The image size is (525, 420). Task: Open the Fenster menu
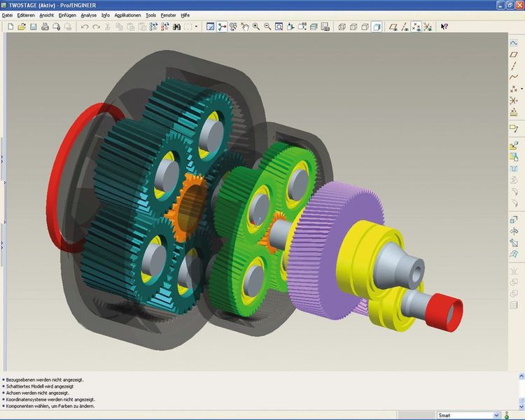tap(169, 15)
